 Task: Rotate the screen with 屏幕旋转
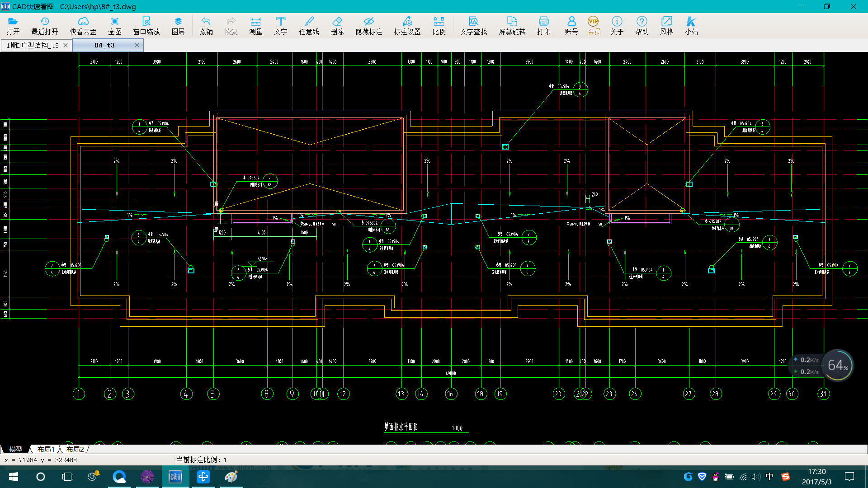tap(512, 25)
